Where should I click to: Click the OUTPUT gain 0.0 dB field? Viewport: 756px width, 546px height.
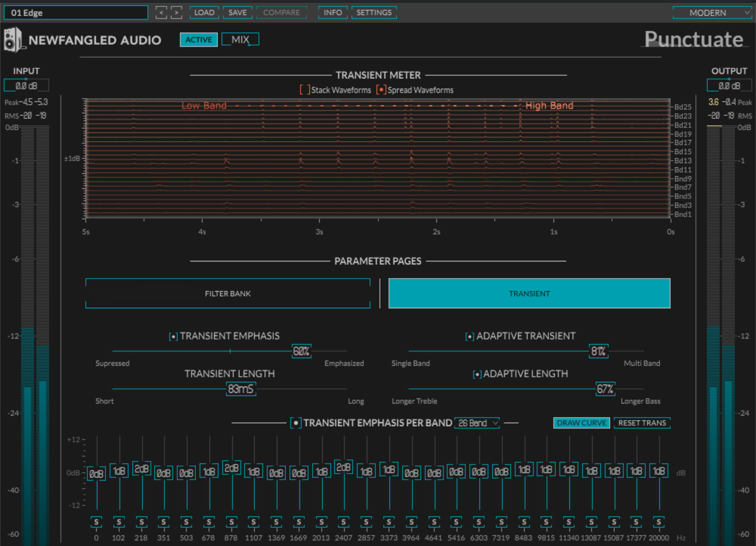coord(729,86)
